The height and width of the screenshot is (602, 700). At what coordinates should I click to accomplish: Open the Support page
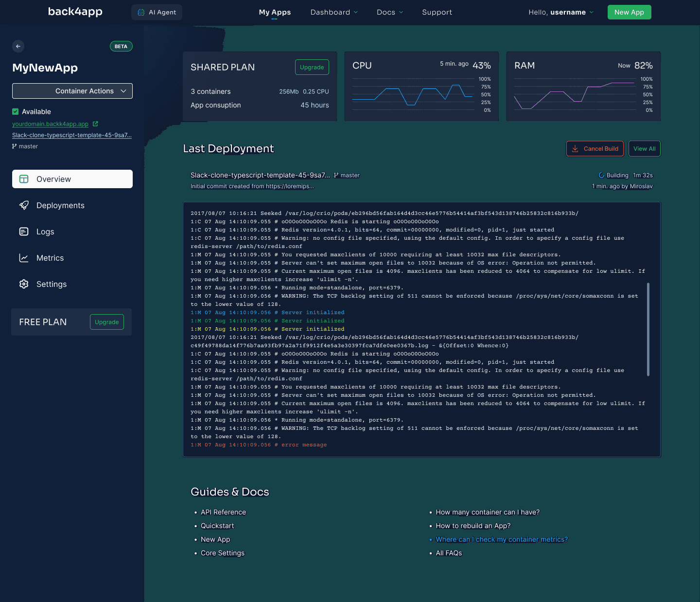pos(437,13)
